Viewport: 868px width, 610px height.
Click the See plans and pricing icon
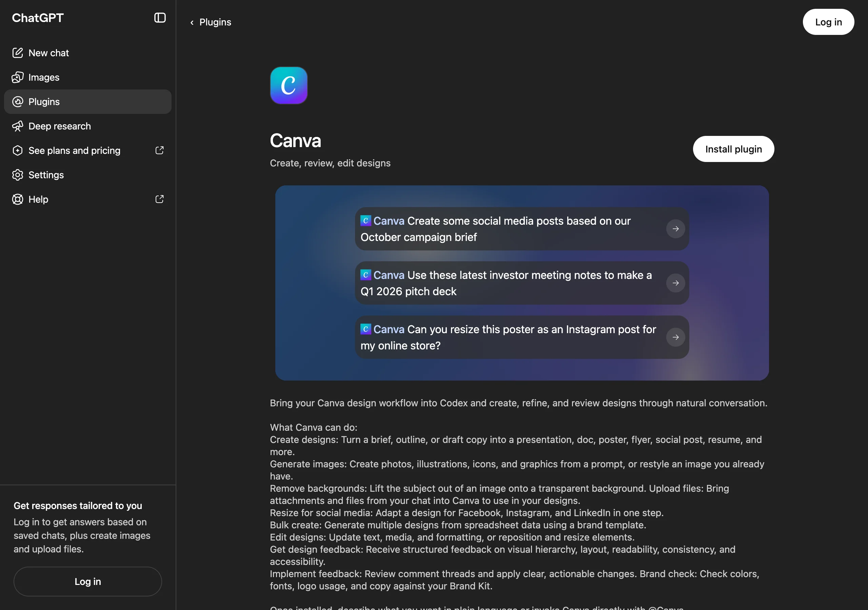point(17,150)
